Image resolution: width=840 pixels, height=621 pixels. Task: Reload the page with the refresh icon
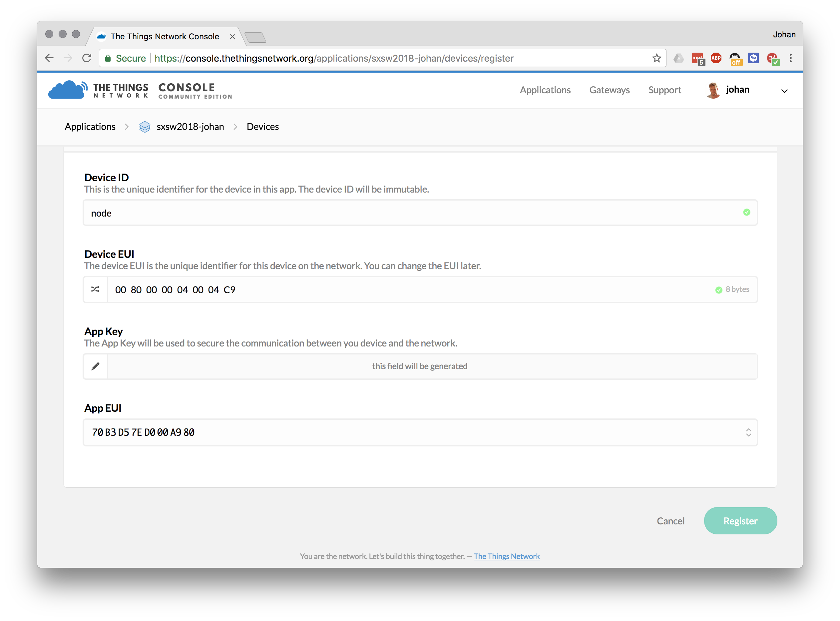[x=87, y=58]
